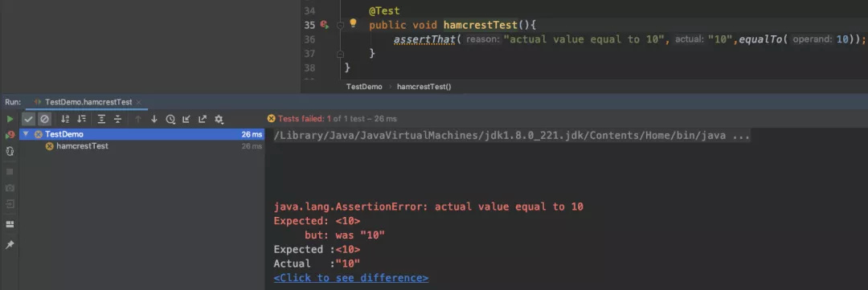This screenshot has height=290, width=868.
Task: Toggle the Show Ignored tests filter
Action: tap(44, 119)
